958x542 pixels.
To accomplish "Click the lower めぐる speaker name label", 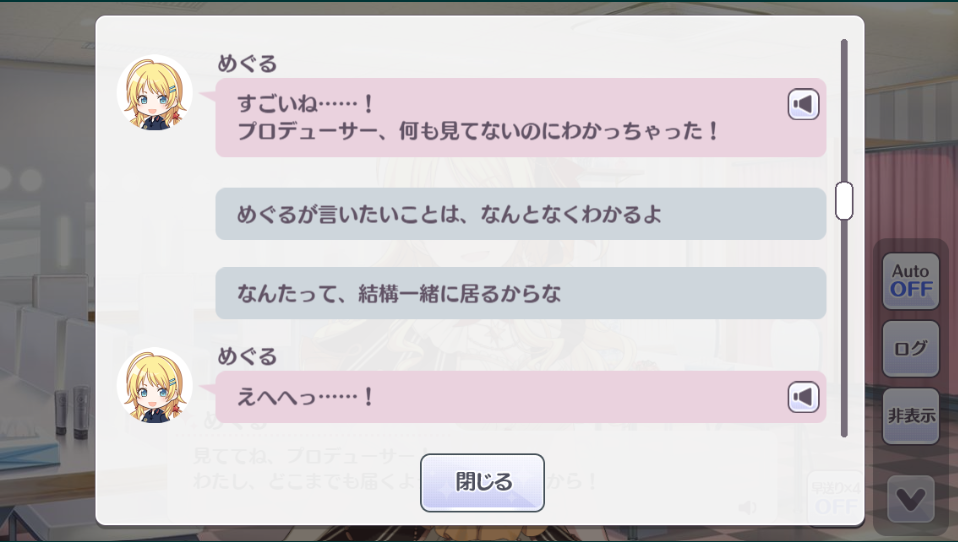I will [x=247, y=356].
